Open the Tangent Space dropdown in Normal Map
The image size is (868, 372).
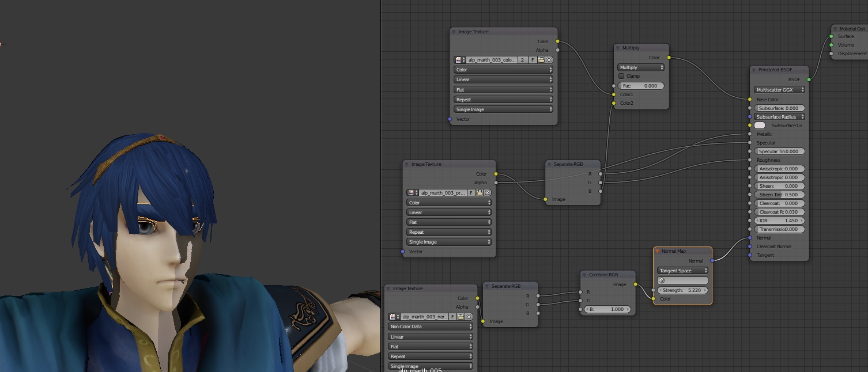[x=683, y=271]
